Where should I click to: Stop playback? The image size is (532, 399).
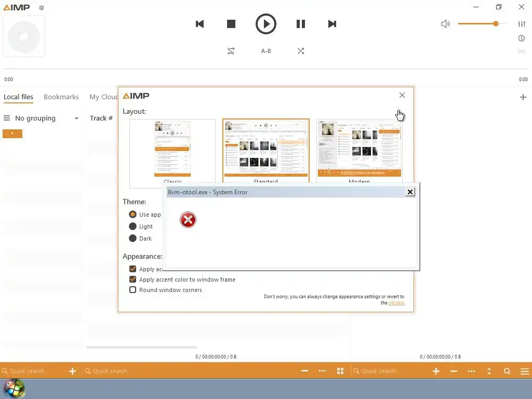coord(231,24)
